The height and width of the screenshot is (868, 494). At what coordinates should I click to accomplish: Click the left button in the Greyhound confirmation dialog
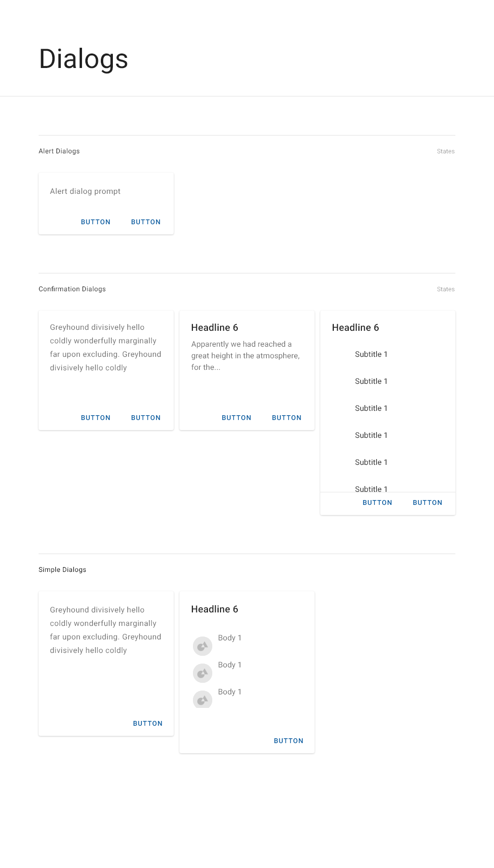96,418
